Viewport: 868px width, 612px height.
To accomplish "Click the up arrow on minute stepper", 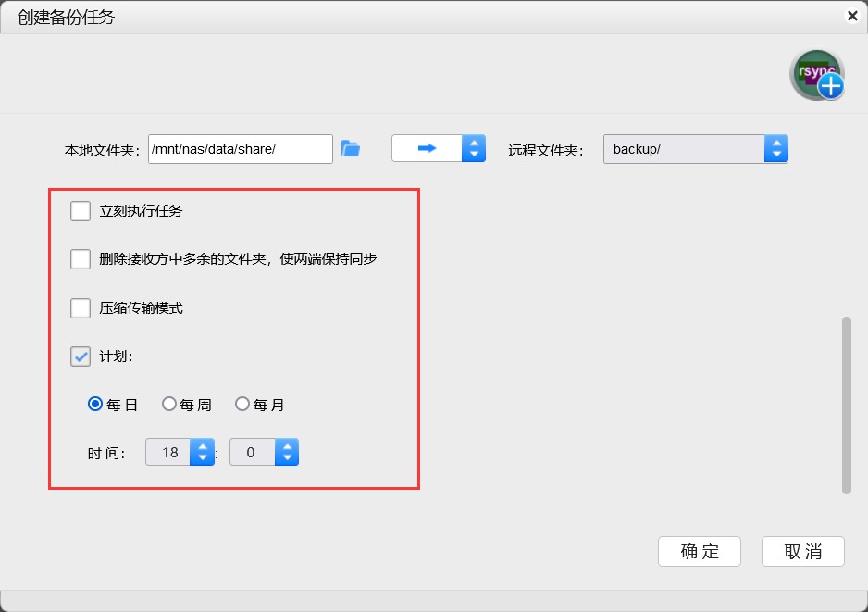I will coord(287,446).
